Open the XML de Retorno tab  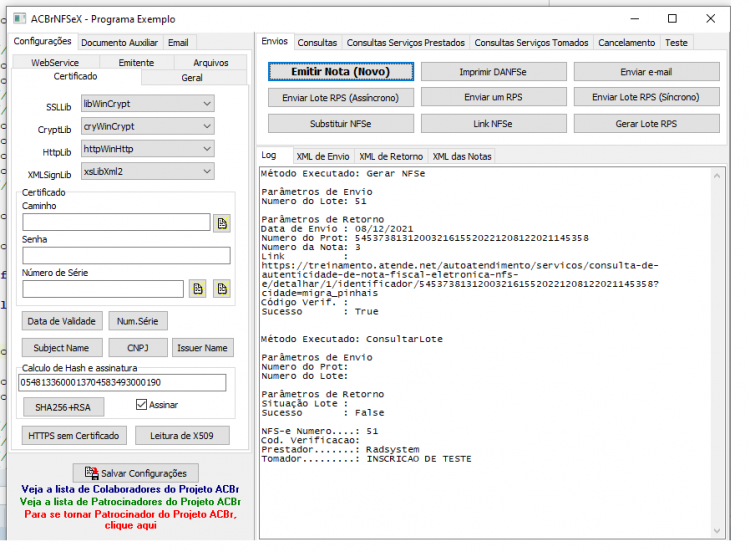391,156
